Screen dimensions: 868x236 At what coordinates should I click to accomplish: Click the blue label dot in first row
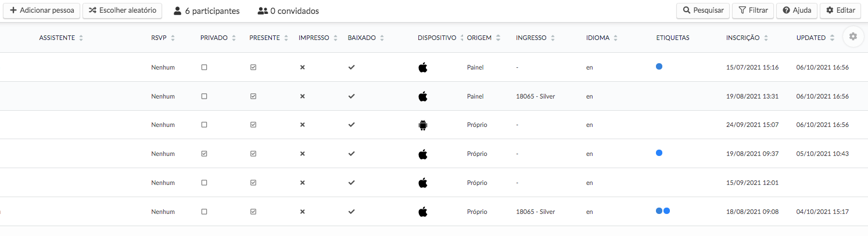pos(659,67)
